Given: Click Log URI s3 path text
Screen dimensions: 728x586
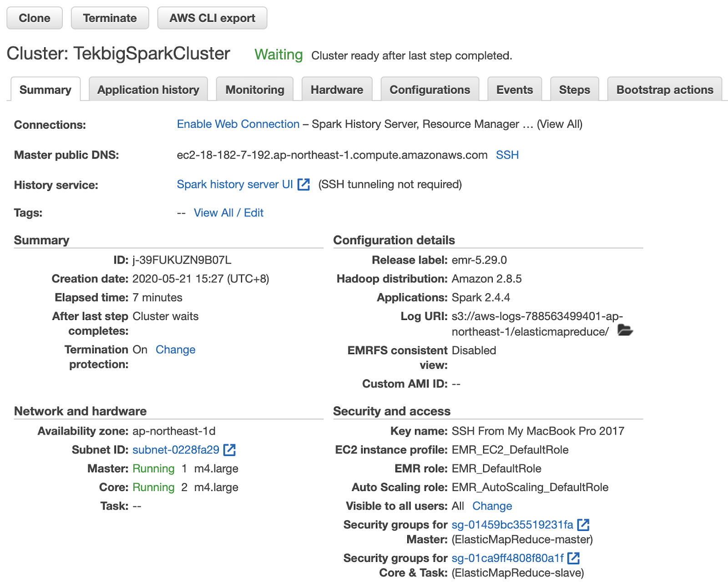Looking at the screenshot, I should click(537, 324).
